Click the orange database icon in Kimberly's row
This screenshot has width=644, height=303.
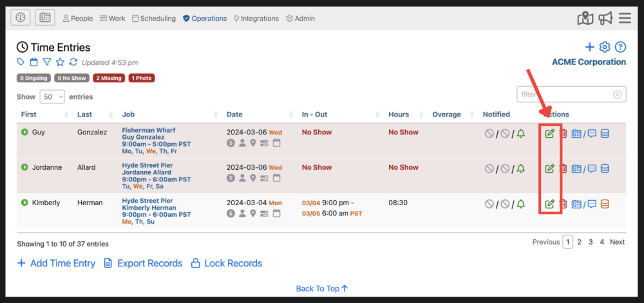click(604, 205)
